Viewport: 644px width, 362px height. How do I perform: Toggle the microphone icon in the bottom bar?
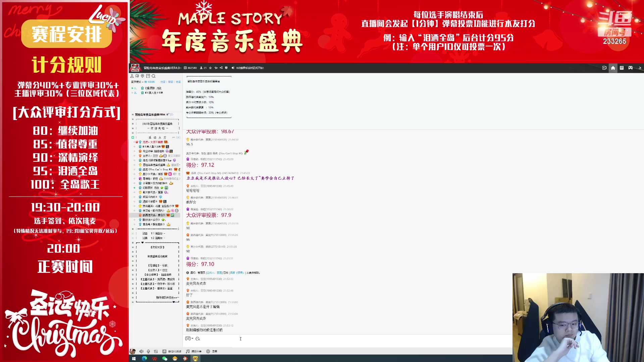click(148, 351)
